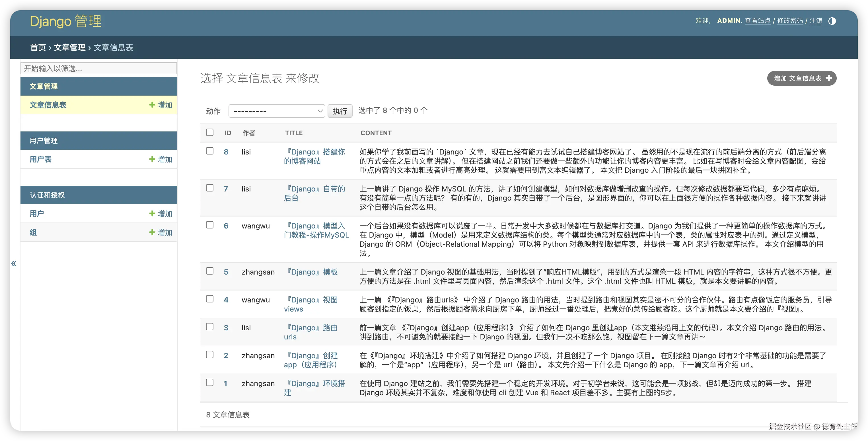Select the checkbox for article ID 5
868x441 pixels.
[209, 271]
